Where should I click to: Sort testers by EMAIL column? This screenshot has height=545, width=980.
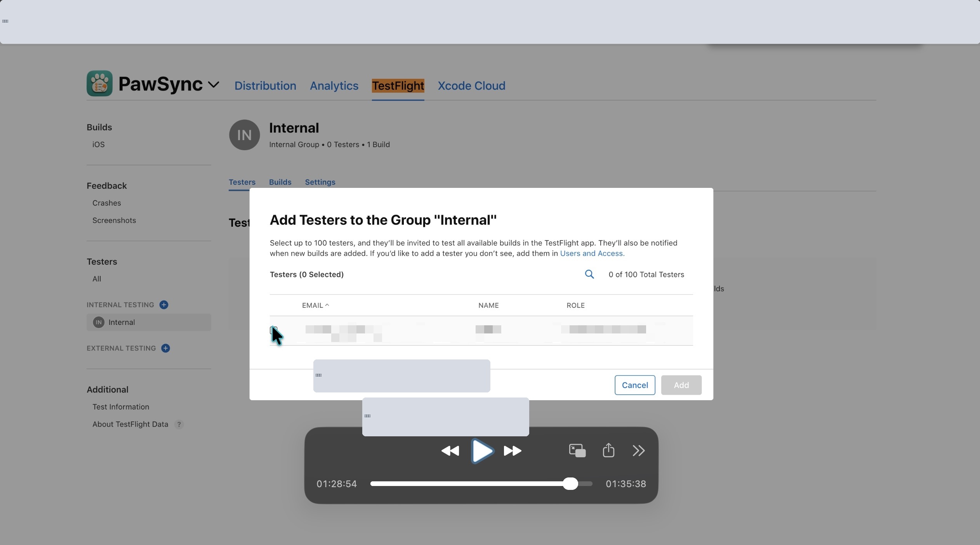[x=315, y=305]
